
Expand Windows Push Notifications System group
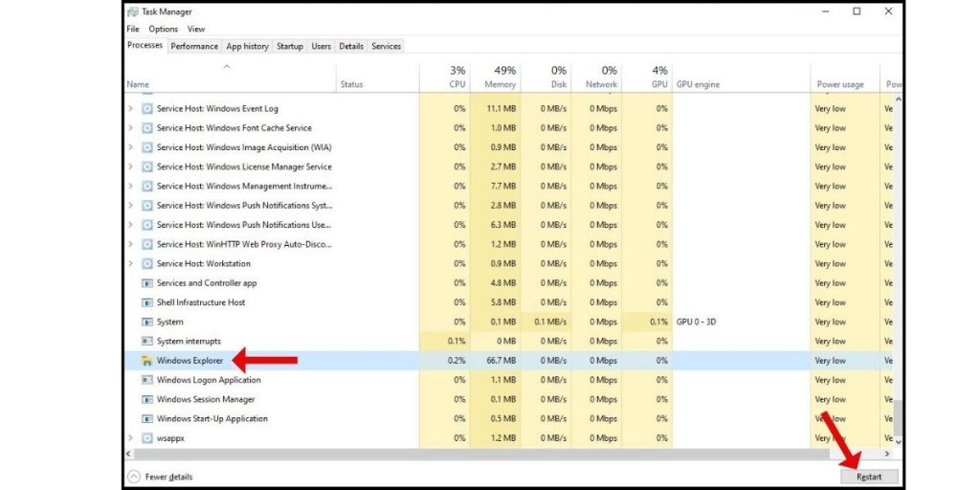coord(130,206)
